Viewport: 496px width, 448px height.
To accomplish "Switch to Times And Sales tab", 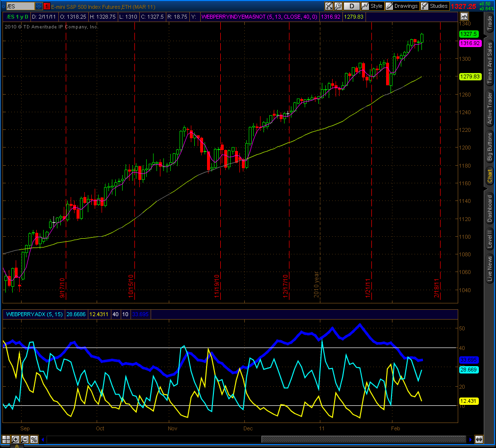I will coord(490,63).
